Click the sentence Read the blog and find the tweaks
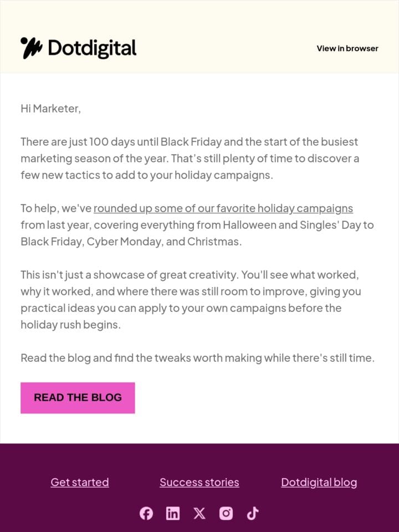The width and height of the screenshot is (399, 532). click(x=197, y=358)
